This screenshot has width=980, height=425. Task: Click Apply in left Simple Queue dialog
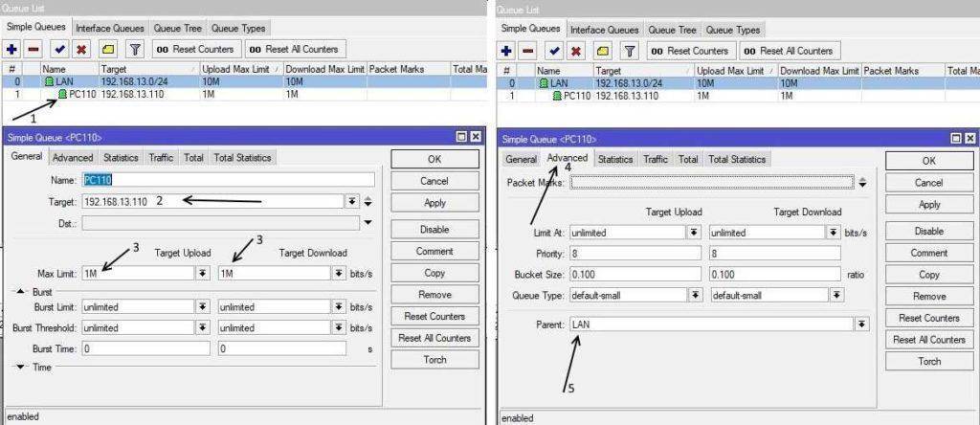click(435, 203)
